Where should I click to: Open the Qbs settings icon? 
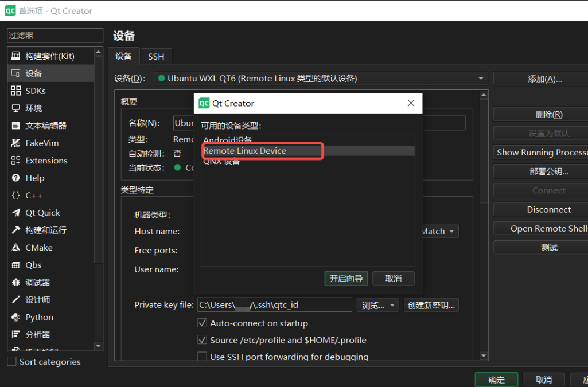(15, 265)
